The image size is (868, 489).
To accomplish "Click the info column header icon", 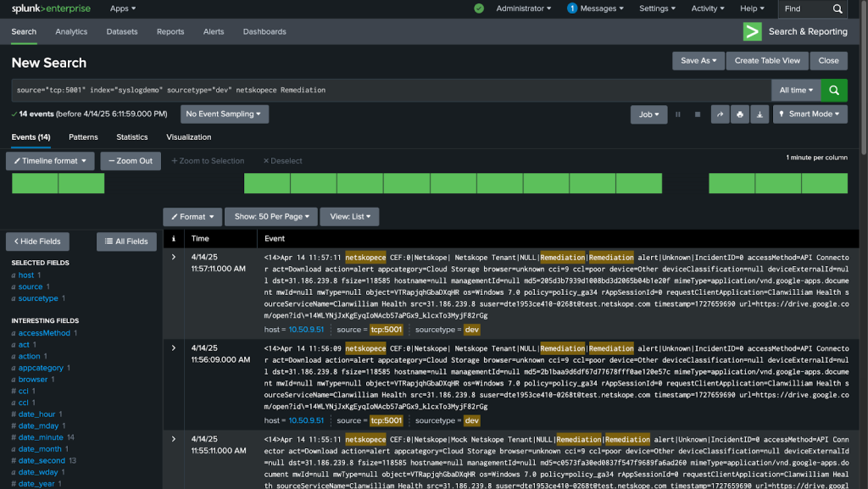I will (x=173, y=238).
